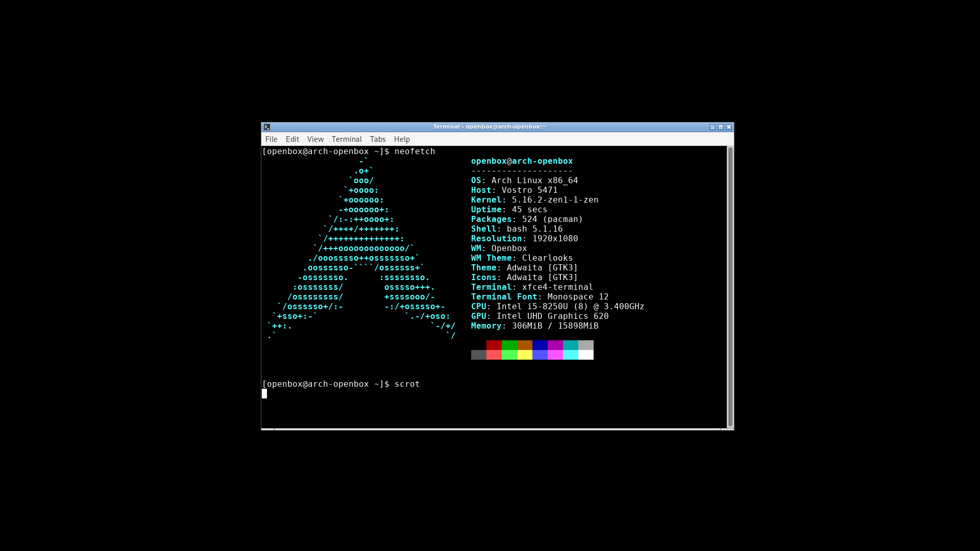Click the bright yellow color block
This screenshot has width=980, height=551.
click(x=525, y=355)
